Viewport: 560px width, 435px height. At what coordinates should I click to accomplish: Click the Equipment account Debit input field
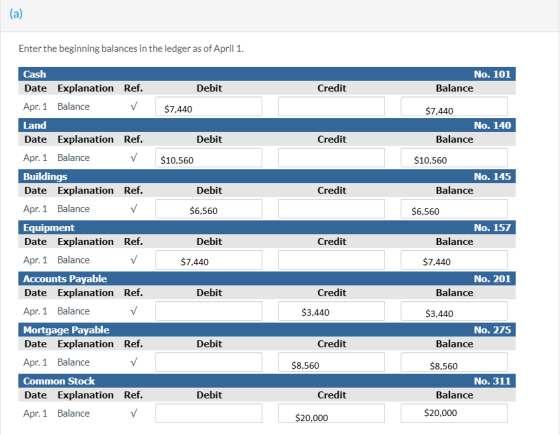click(209, 260)
